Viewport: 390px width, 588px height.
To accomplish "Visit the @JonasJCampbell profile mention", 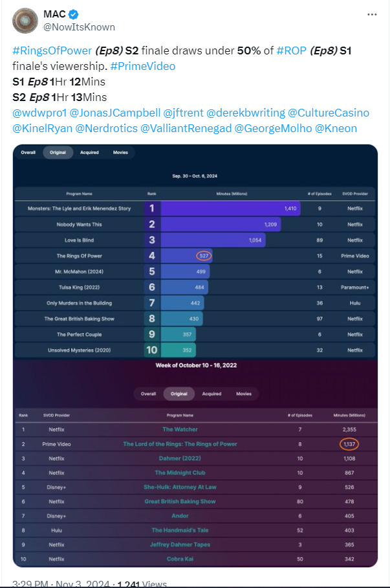I will (x=115, y=113).
